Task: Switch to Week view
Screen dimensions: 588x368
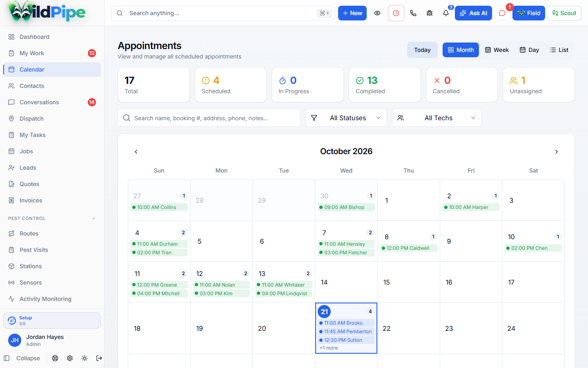Action: tap(497, 50)
